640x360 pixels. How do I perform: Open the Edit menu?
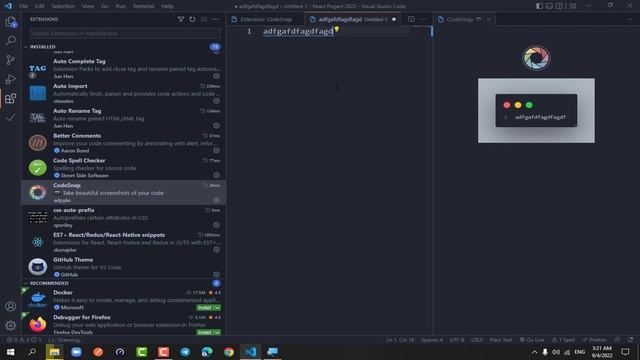pyautogui.click(x=39, y=6)
